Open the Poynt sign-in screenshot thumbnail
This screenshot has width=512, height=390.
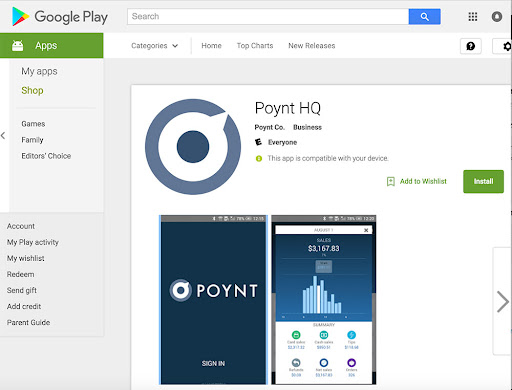[213, 300]
